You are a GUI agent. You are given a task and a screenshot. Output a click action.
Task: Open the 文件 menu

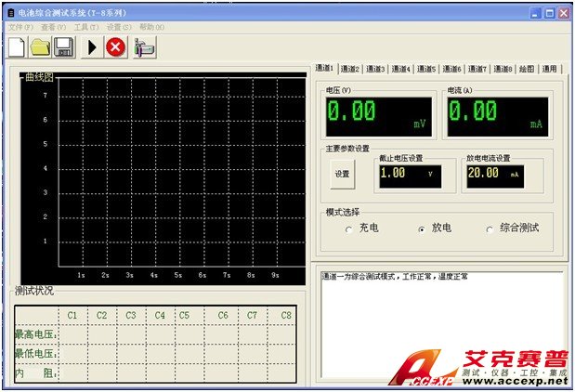20,28
